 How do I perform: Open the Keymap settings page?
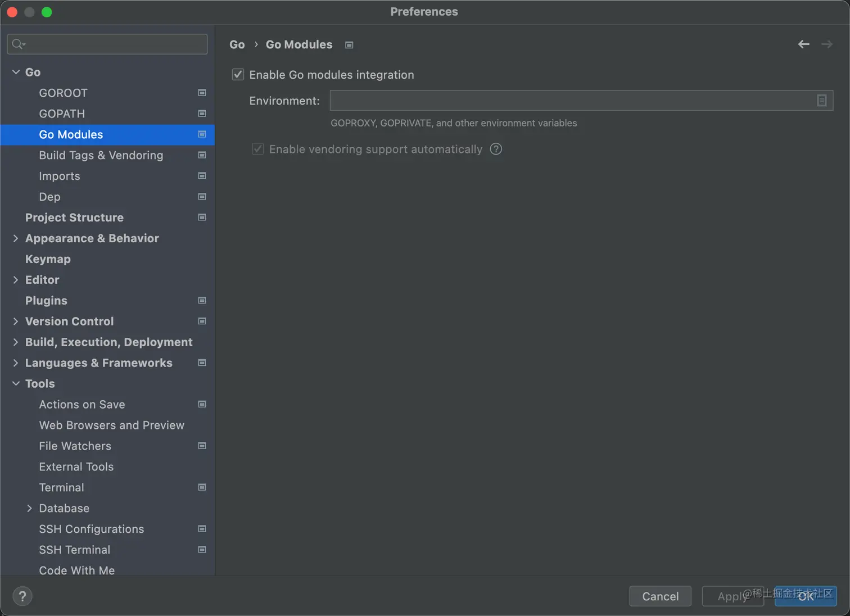48,259
